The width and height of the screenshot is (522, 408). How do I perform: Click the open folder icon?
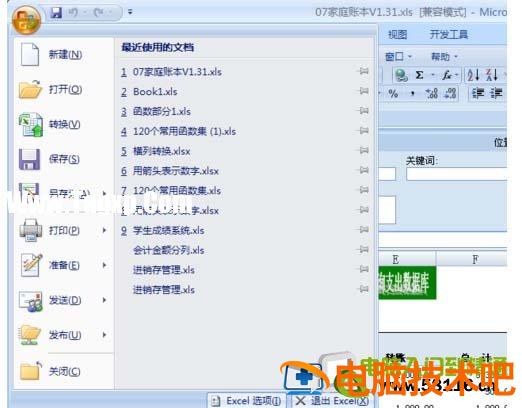click(x=30, y=89)
